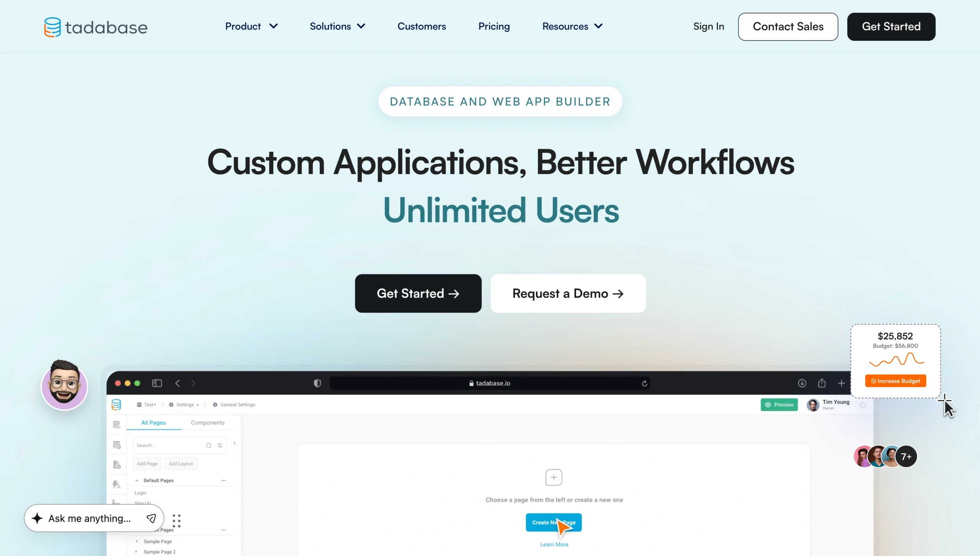Click the share icon in browser toolbar
Screen dimensions: 980x556
coord(822,383)
